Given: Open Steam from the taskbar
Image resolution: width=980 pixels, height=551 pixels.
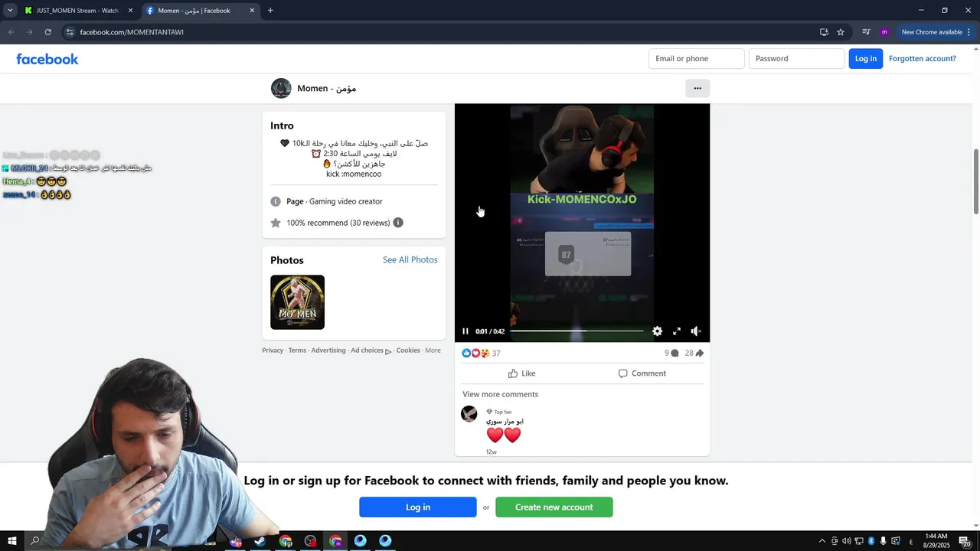Looking at the screenshot, I should [260, 541].
